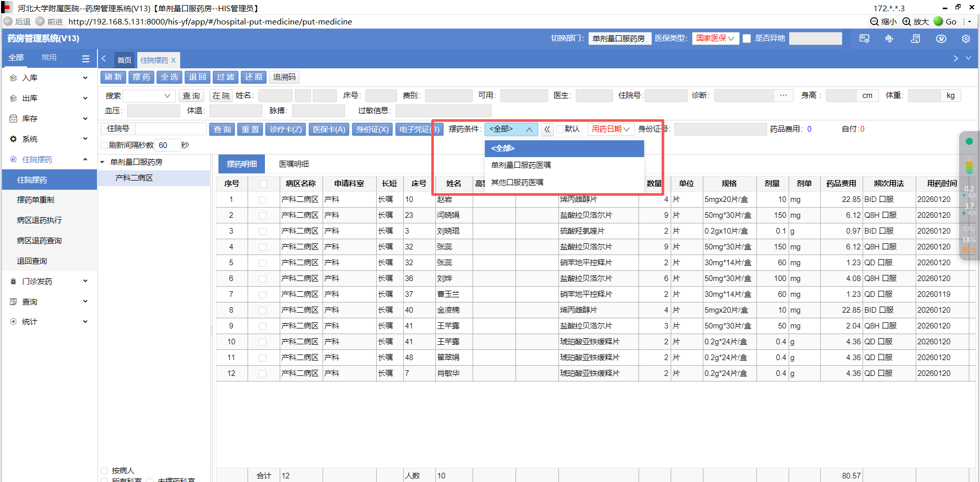The width and height of the screenshot is (980, 482).
Task: Click the zoom out (缩小) magnifier icon
Action: [x=874, y=21]
